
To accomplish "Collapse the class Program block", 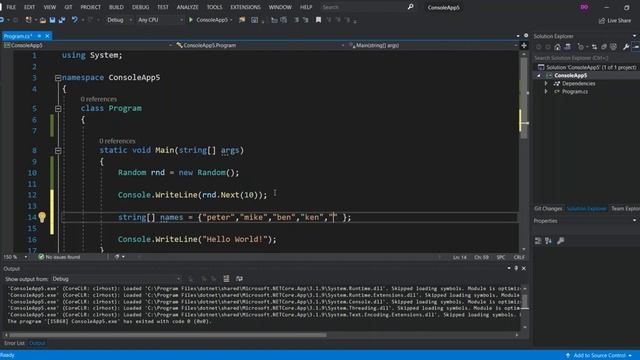I will [x=58, y=109].
